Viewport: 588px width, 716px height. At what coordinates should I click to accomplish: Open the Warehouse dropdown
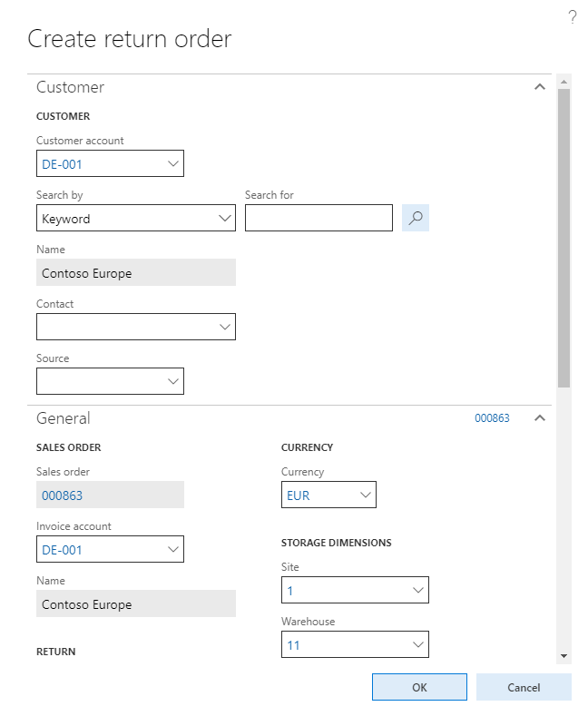(418, 644)
